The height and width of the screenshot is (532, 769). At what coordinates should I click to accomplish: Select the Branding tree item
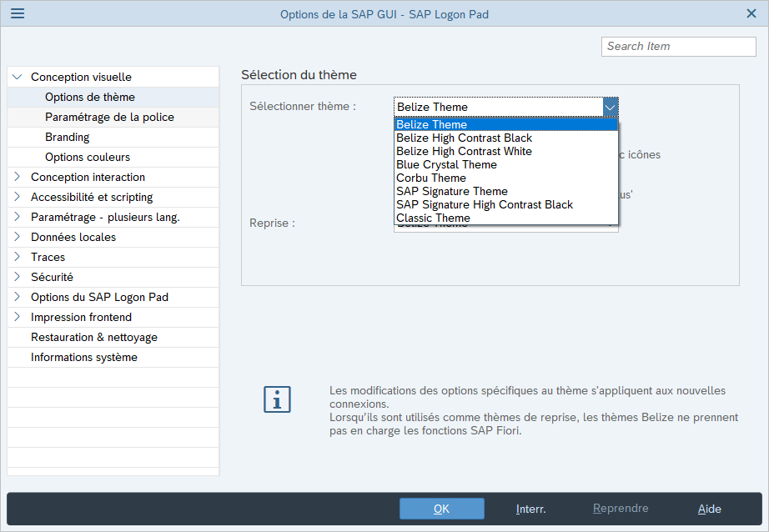point(113,138)
